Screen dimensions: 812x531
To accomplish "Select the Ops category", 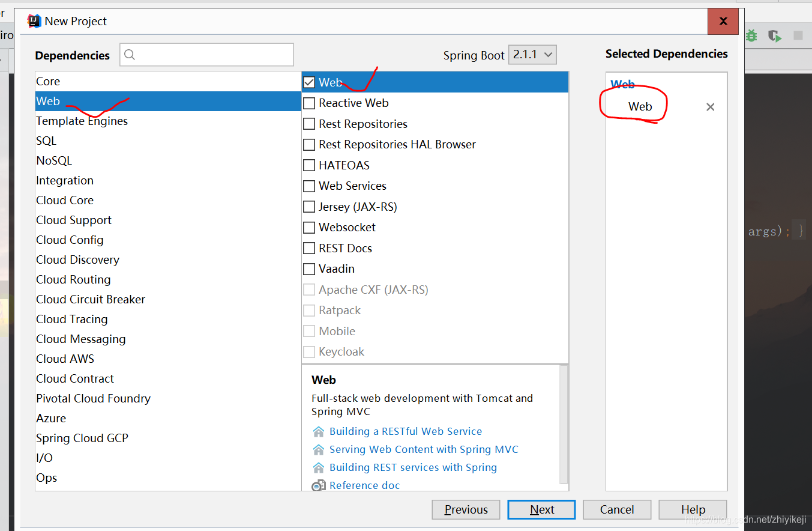I will coord(168,478).
